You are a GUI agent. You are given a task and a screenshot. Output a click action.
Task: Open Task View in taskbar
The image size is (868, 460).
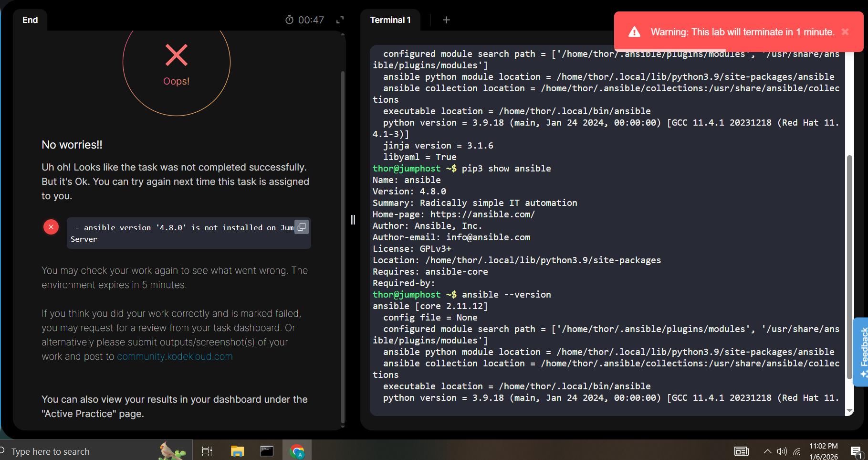[x=207, y=451]
